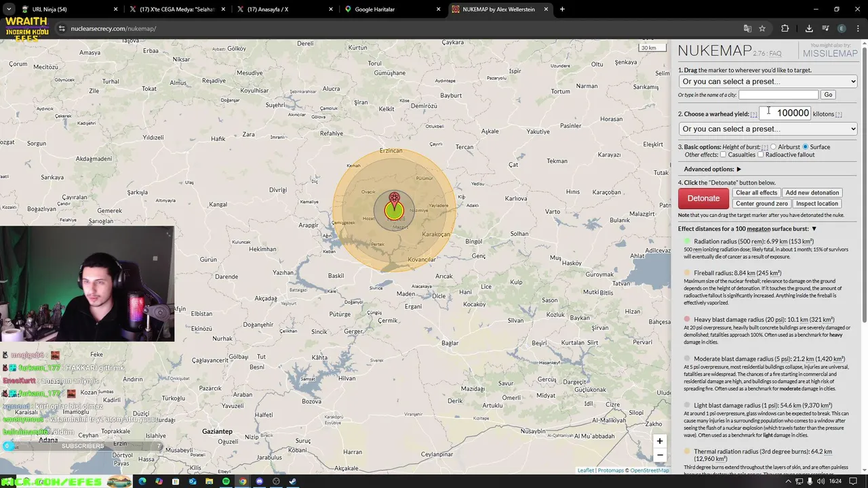Open the warhead yield preset dropdown
Viewport: 868px width, 488px height.
(768, 129)
